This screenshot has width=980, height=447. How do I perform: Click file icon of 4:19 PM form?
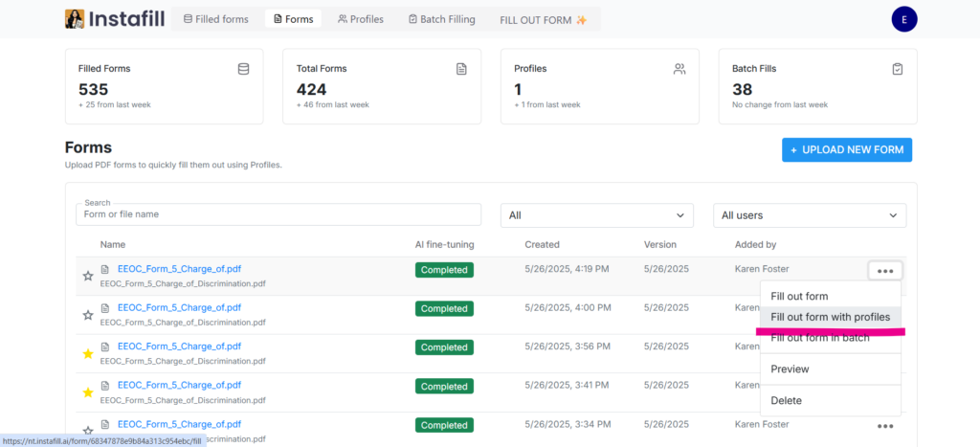pos(105,270)
